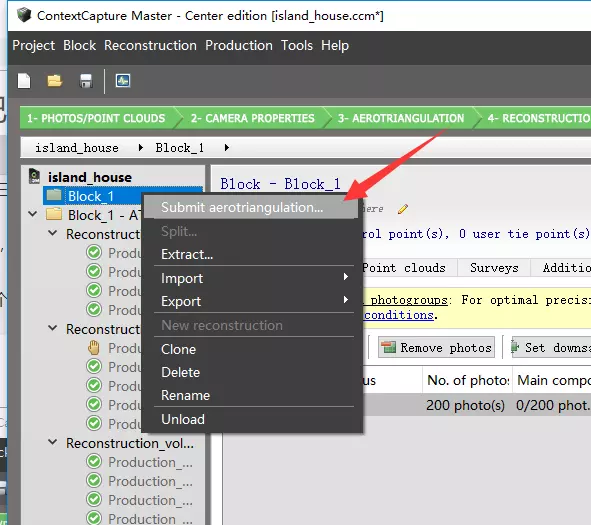Click the Remove photos button
The width and height of the screenshot is (591, 525).
point(436,347)
